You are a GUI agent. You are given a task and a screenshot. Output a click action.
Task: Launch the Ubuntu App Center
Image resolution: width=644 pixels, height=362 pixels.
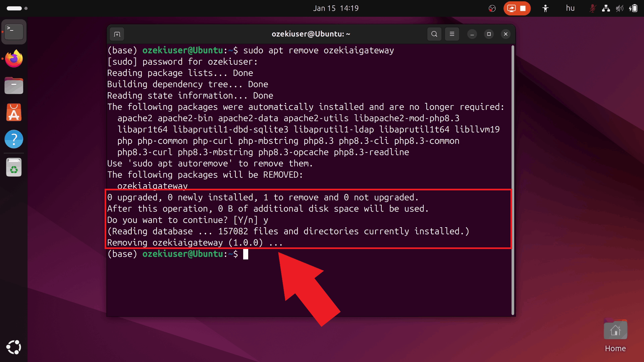click(x=14, y=113)
